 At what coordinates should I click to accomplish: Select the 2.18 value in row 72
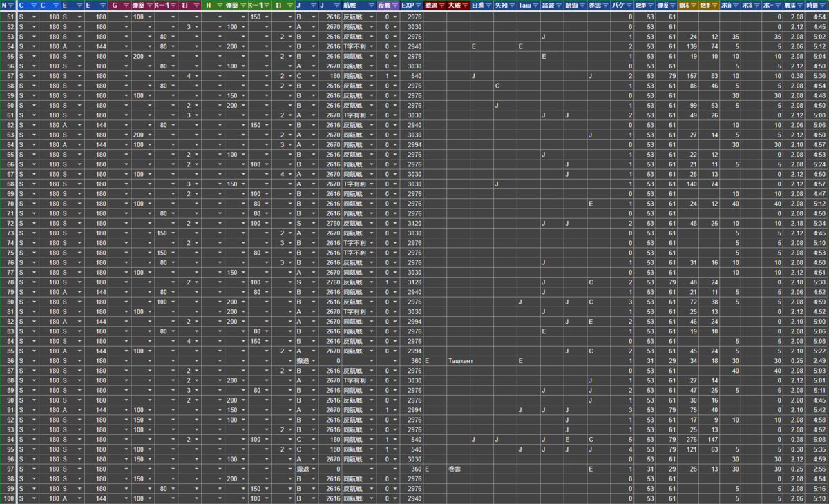pyautogui.click(x=794, y=223)
